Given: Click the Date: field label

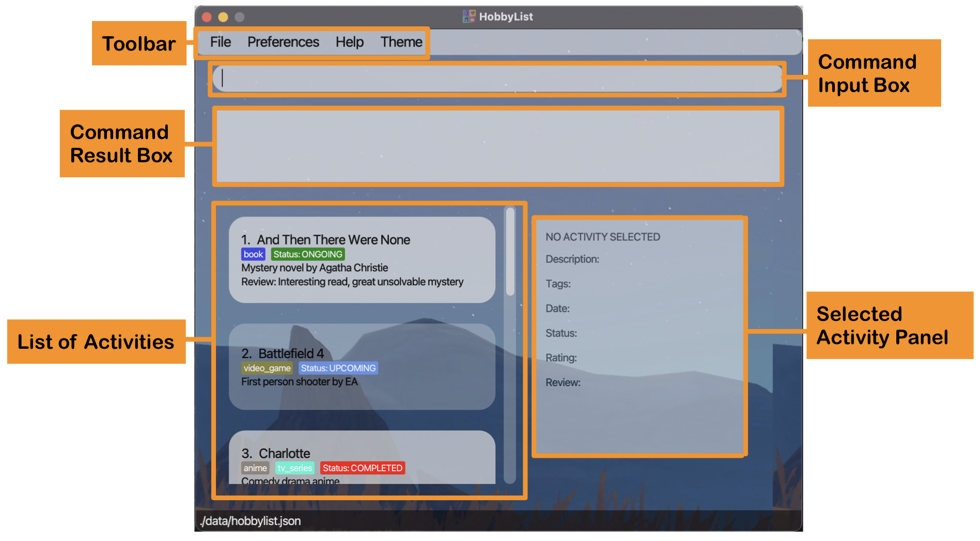Looking at the screenshot, I should tap(557, 308).
